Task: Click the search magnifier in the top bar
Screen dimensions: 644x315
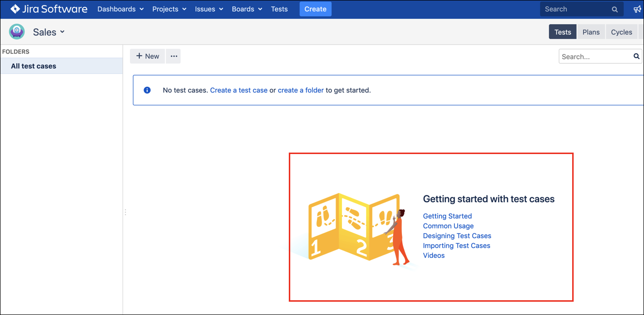Action: (614, 9)
